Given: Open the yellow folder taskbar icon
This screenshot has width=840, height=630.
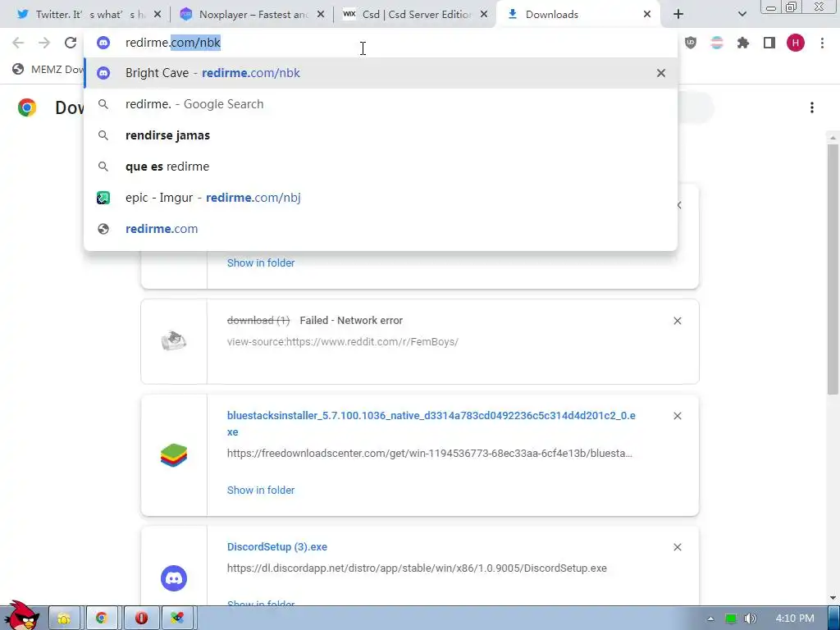Looking at the screenshot, I should pyautogui.click(x=64, y=619).
